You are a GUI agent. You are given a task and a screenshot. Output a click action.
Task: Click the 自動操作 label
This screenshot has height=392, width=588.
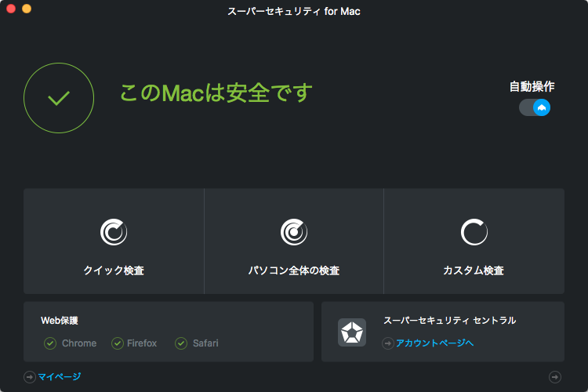click(x=532, y=87)
